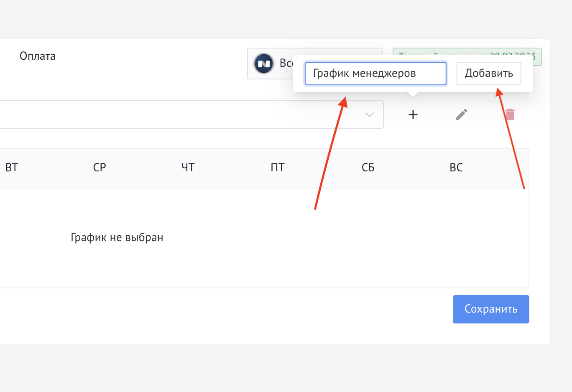The height and width of the screenshot is (392, 572).
Task: Click the 'Добавить' button
Action: [x=489, y=74]
